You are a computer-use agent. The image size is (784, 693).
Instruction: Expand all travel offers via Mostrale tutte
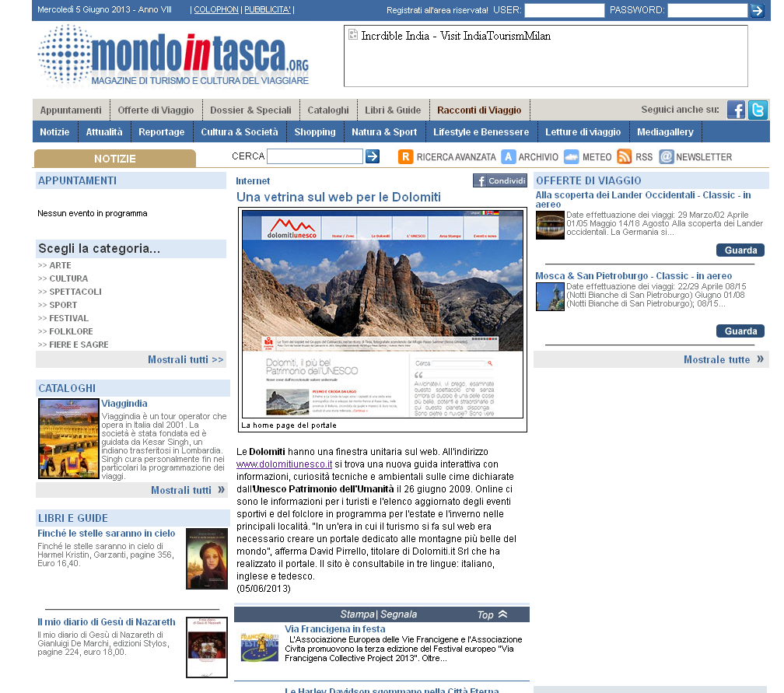click(723, 359)
